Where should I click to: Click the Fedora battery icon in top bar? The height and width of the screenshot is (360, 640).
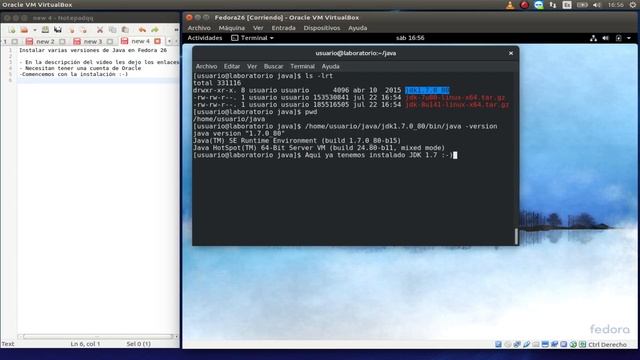pyautogui.click(x=619, y=38)
